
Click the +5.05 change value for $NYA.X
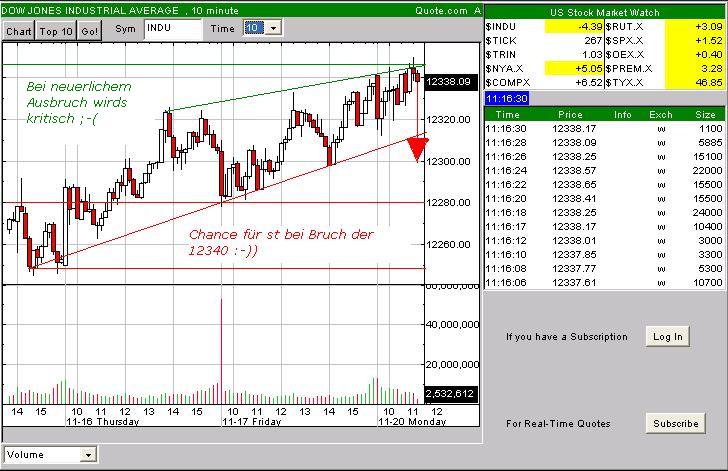click(x=589, y=69)
